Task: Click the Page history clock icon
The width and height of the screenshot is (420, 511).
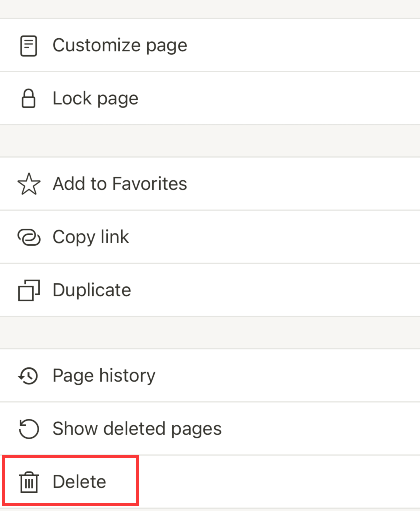Action: [x=29, y=376]
